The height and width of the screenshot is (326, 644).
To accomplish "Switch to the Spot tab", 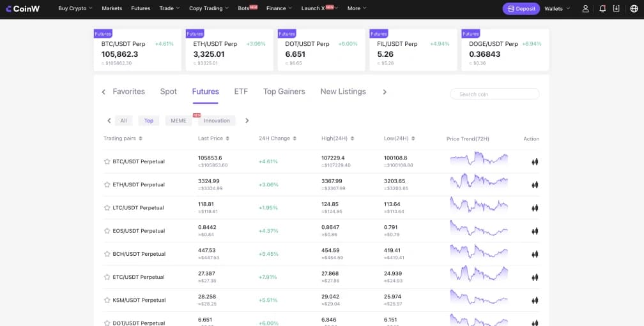I will click(x=169, y=91).
